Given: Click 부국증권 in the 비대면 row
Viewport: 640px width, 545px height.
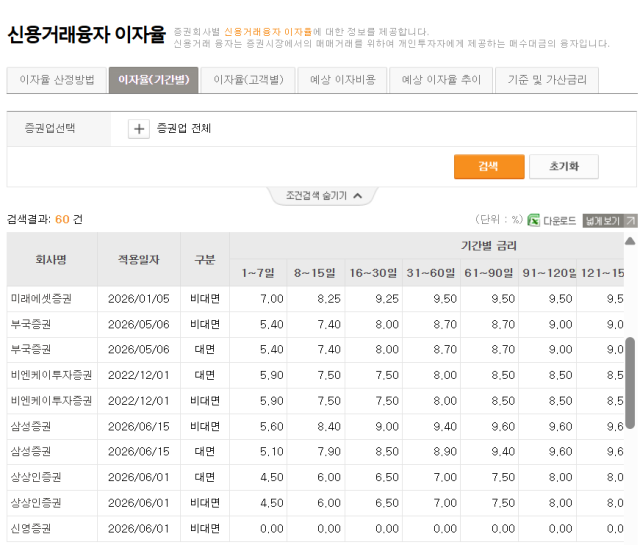Looking at the screenshot, I should click(x=31, y=325).
